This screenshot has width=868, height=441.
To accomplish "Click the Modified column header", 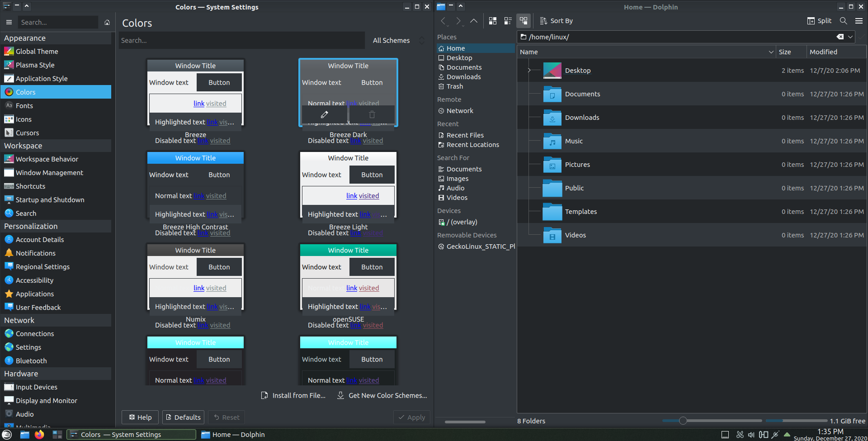I will [837, 52].
